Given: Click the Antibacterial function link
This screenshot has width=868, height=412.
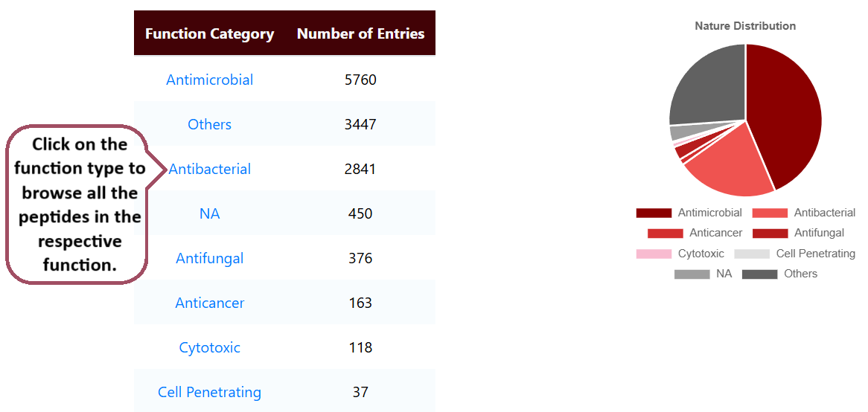Looking at the screenshot, I should click(209, 169).
